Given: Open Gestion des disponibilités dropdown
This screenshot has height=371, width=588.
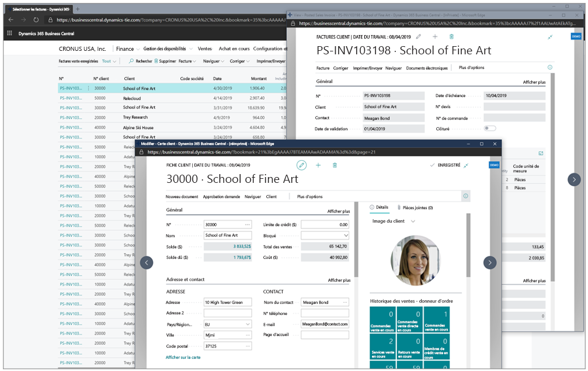Looking at the screenshot, I should 168,48.
